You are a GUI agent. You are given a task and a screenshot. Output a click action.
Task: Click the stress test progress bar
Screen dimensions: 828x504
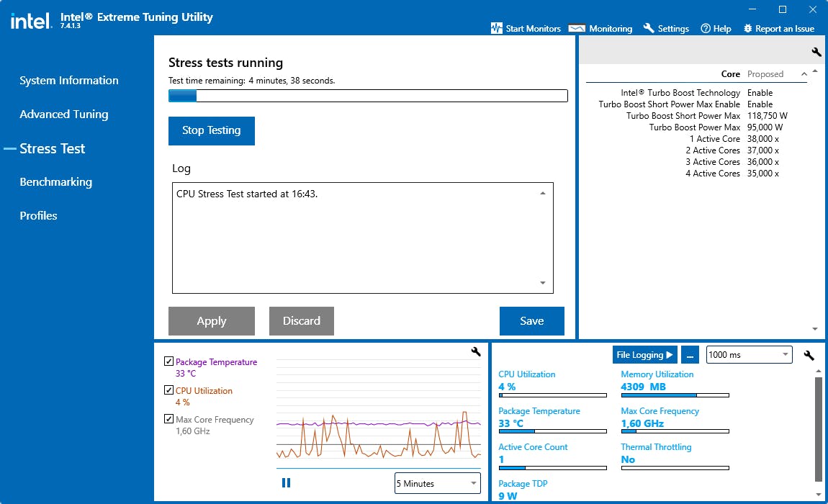(368, 96)
